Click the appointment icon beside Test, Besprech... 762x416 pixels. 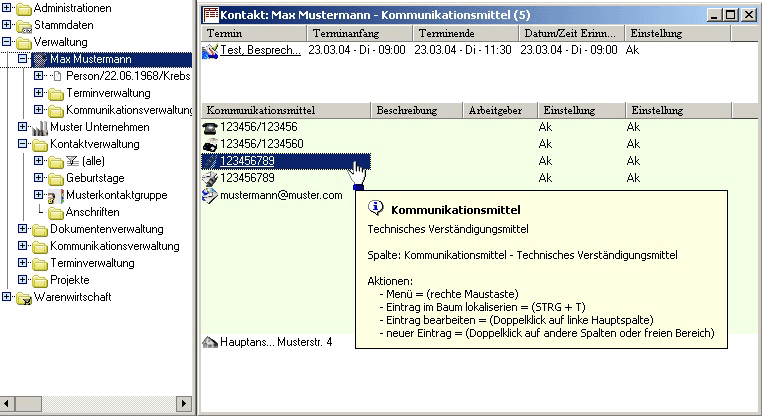click(x=210, y=50)
